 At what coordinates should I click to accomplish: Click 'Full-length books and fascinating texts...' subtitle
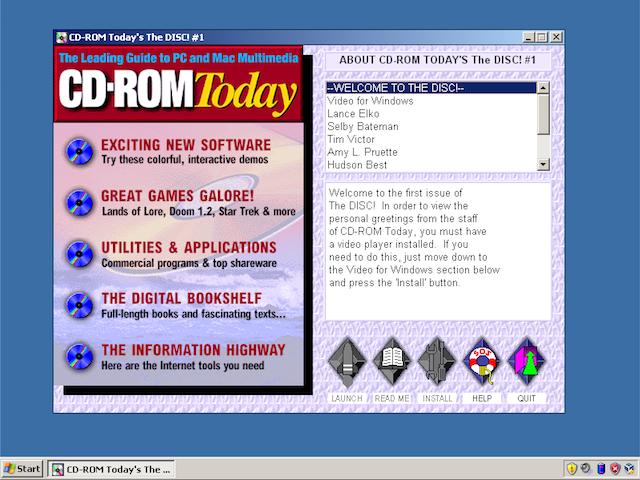coord(193,314)
